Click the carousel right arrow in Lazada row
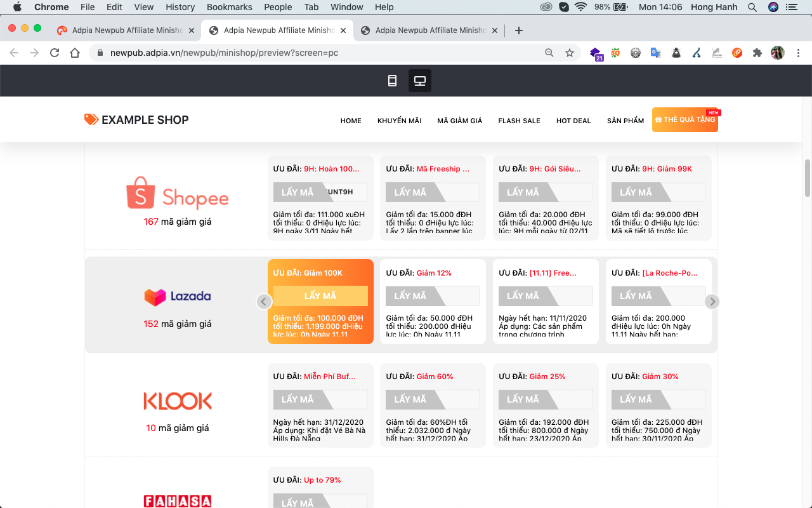812x508 pixels. click(712, 302)
